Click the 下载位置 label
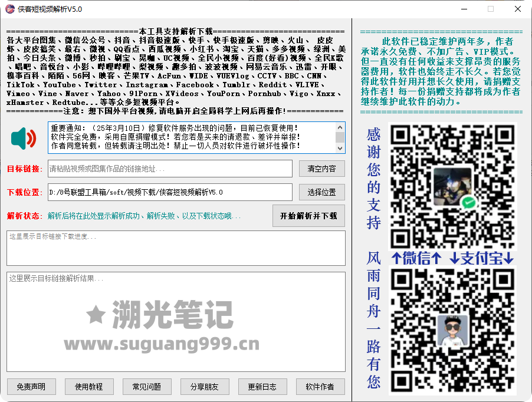Image resolution: width=532 pixels, height=402 pixels. click(24, 193)
